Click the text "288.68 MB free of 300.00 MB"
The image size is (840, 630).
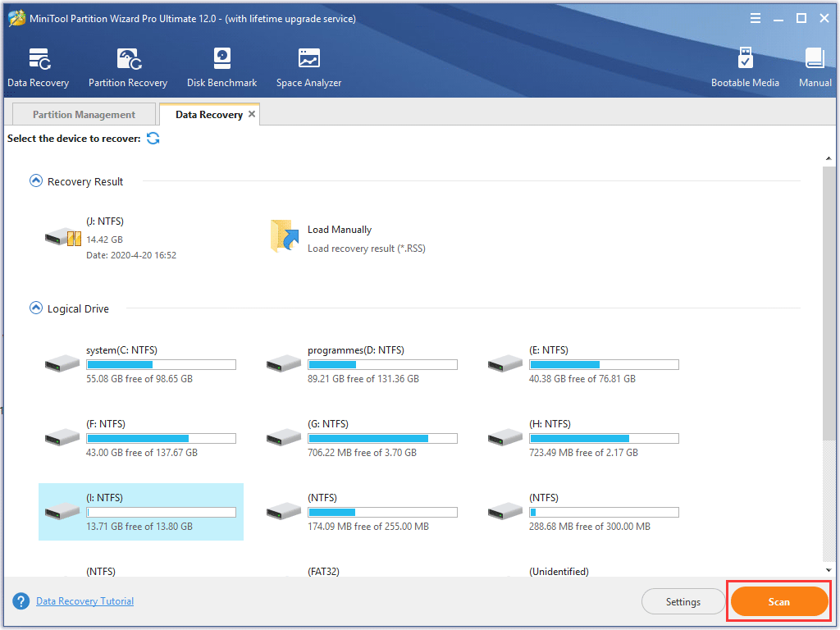tap(590, 527)
